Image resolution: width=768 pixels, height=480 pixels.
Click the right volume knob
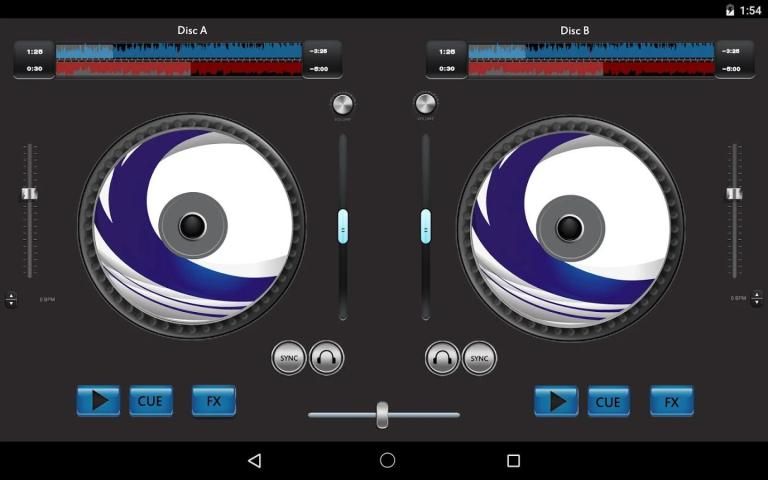[x=425, y=104]
